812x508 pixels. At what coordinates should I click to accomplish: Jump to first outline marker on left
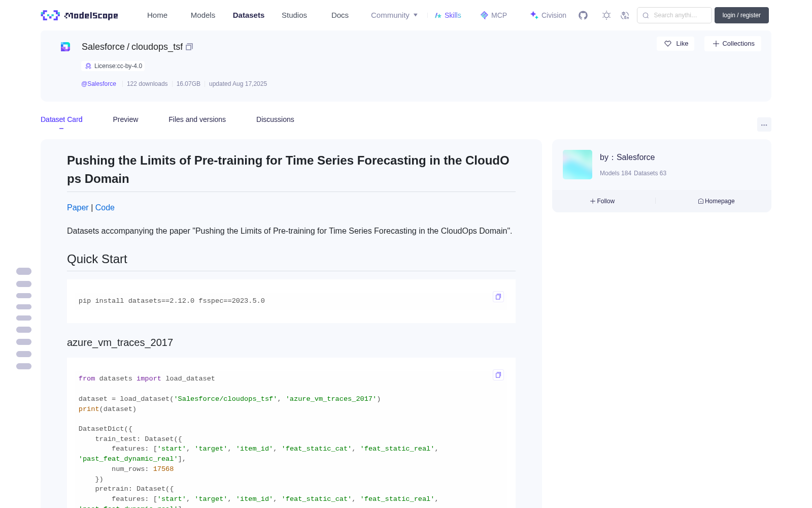click(x=24, y=271)
